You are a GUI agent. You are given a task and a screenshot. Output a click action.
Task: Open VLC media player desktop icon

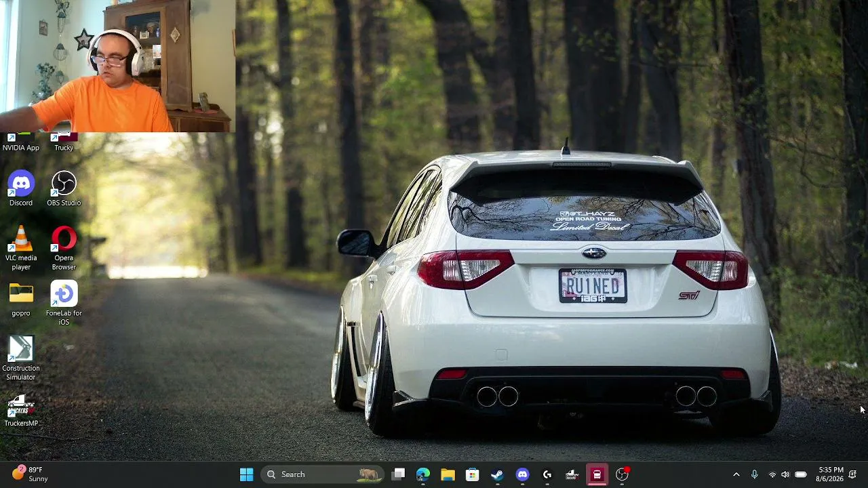click(x=21, y=248)
